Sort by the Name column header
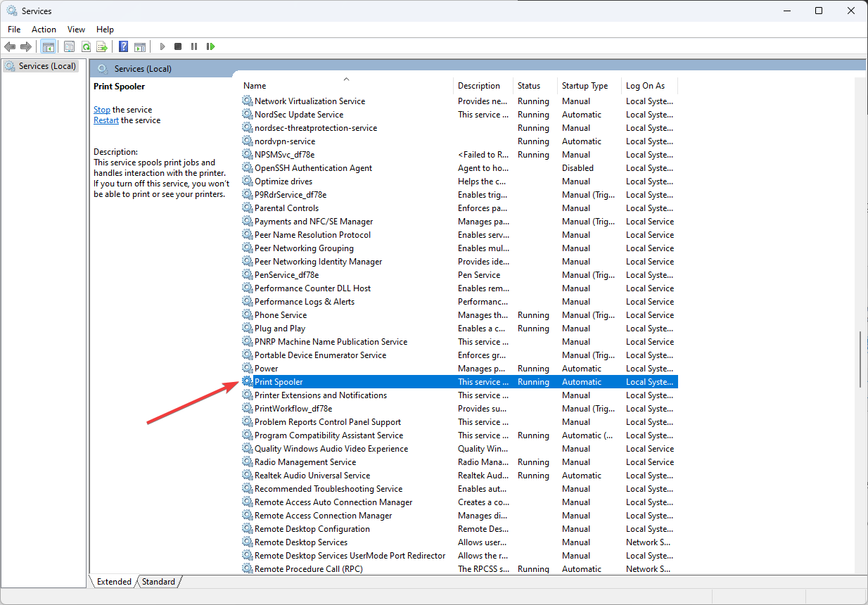This screenshot has width=868, height=605. [346, 86]
